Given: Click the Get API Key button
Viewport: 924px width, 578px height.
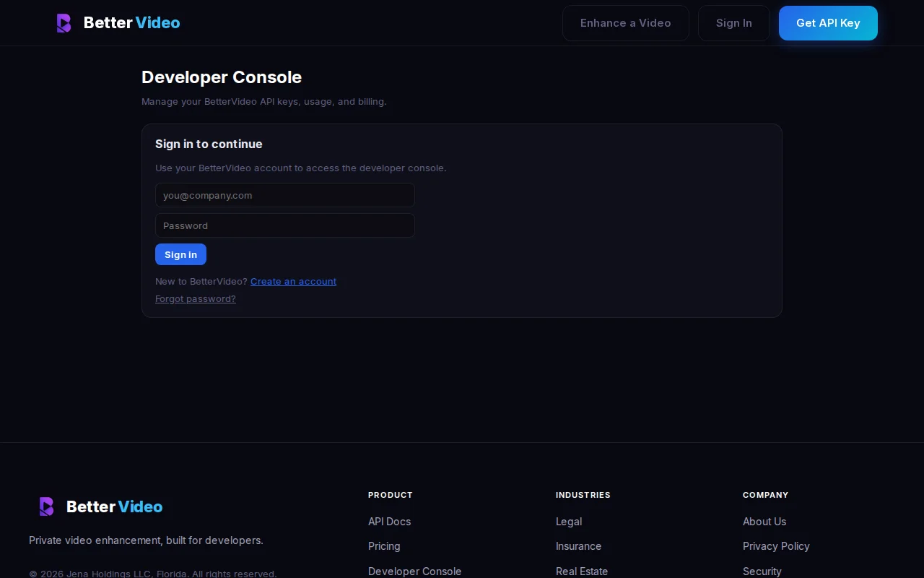Looking at the screenshot, I should pyautogui.click(x=828, y=23).
